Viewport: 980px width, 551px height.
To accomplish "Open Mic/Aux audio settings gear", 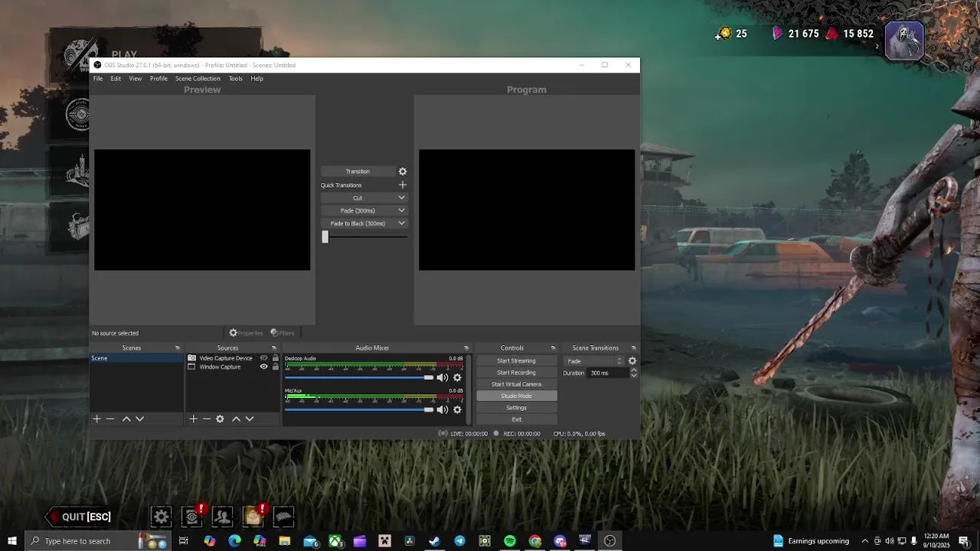I will 457,409.
